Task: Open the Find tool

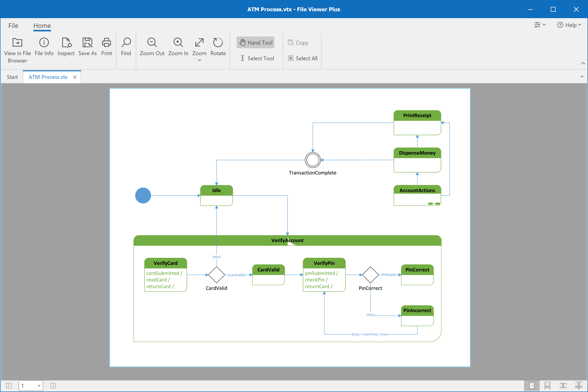Action: click(x=126, y=48)
